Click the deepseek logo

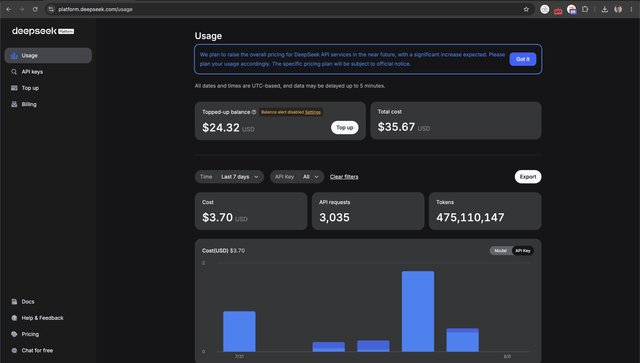(x=43, y=31)
